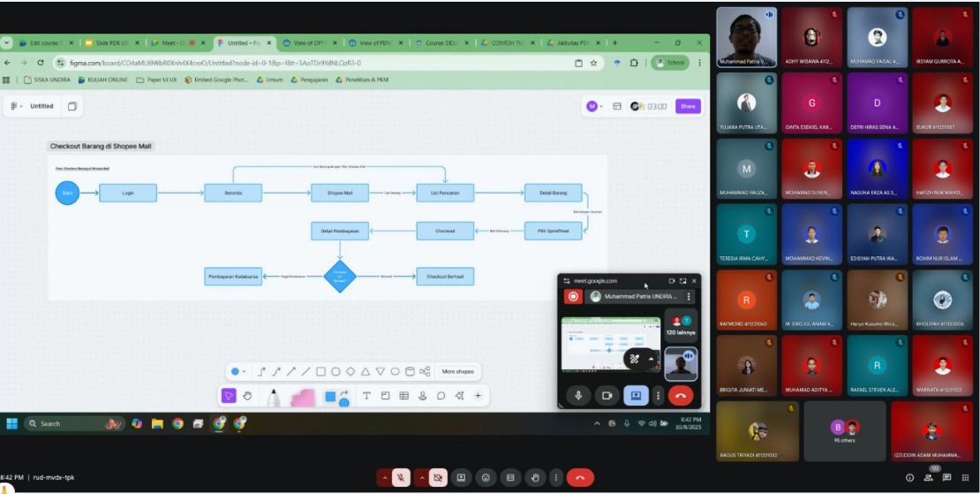Open the 95 others participants tile
980x494 pixels.
(x=844, y=431)
